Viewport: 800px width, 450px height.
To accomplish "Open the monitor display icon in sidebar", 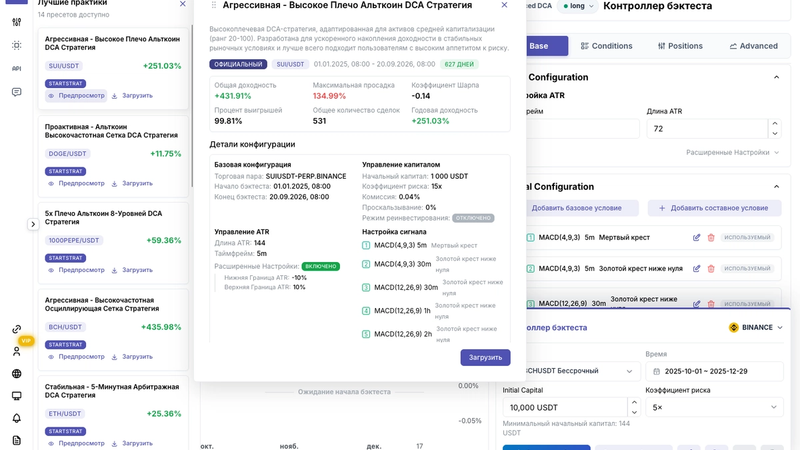I will (x=16, y=396).
